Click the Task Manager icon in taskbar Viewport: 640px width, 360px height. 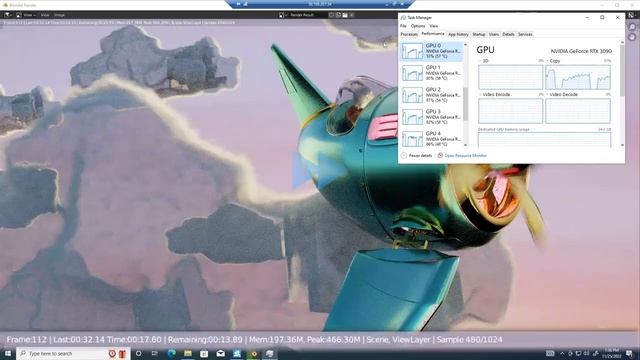(269, 353)
